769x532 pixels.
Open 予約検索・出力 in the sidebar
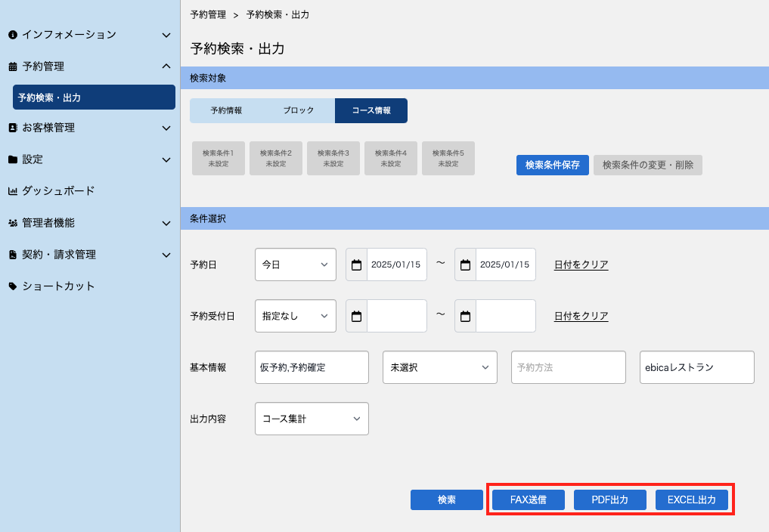tap(95, 97)
